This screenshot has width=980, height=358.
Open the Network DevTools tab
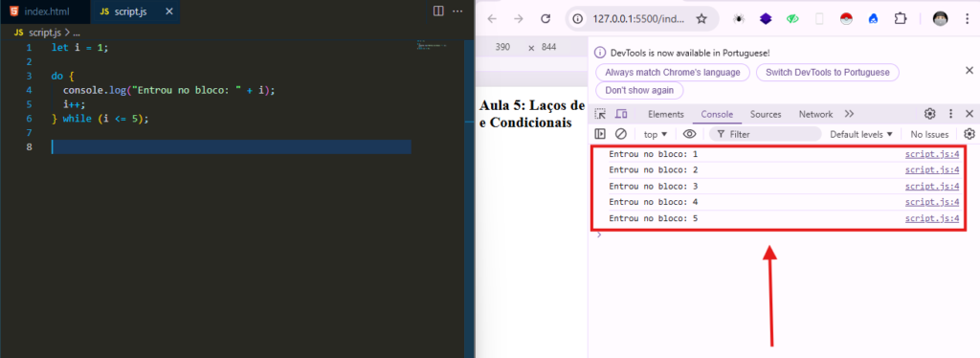click(x=815, y=114)
